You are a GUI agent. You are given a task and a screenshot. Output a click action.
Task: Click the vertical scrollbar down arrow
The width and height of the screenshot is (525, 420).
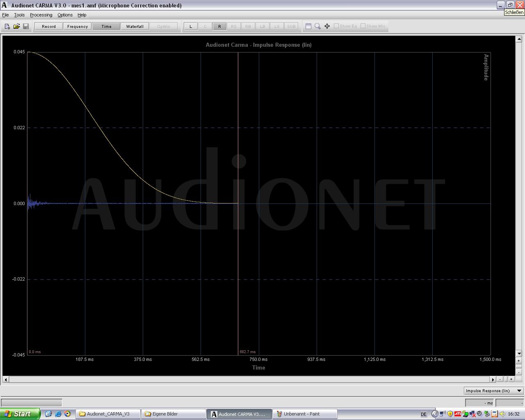[518, 353]
